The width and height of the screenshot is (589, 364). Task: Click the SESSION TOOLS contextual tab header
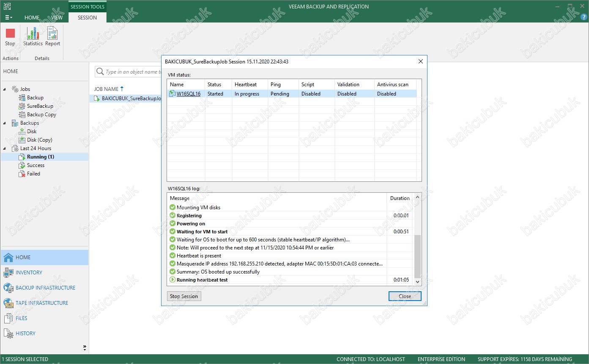pos(88,7)
